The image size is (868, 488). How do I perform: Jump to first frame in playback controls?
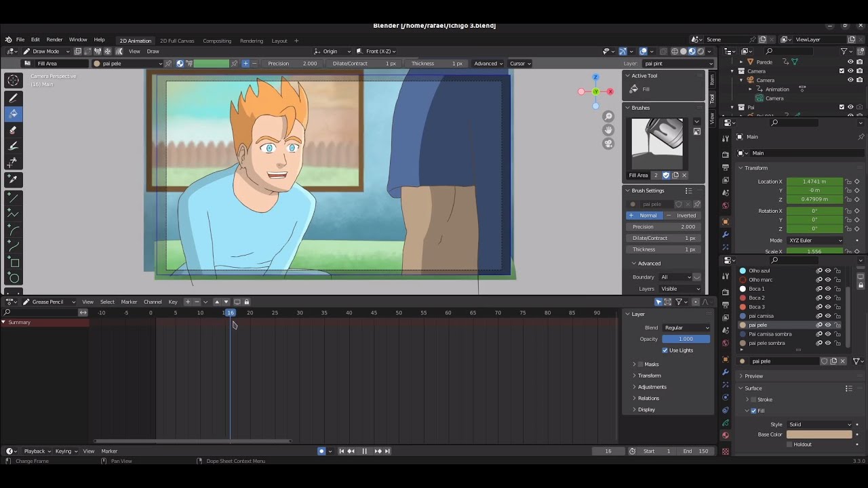click(x=342, y=451)
